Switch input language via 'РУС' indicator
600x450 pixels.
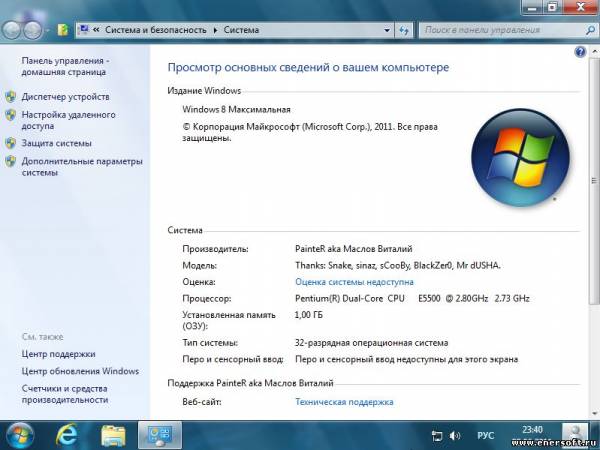click(486, 435)
